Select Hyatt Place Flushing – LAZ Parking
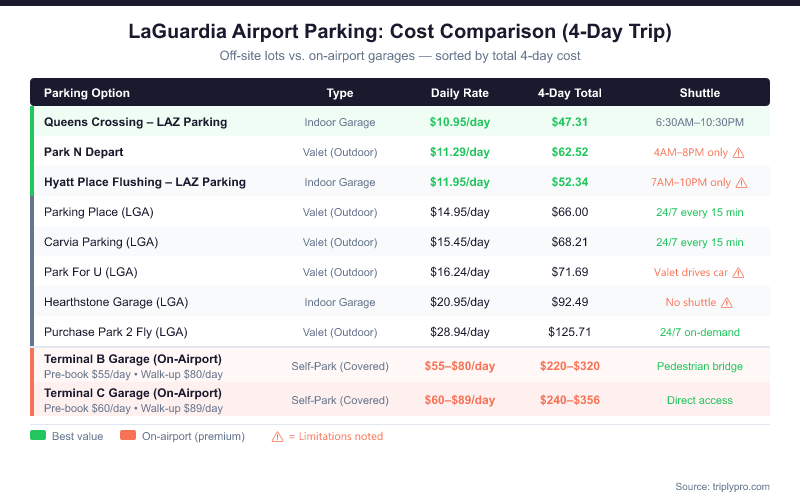Viewport: 800px width, 500px height. 145,182
